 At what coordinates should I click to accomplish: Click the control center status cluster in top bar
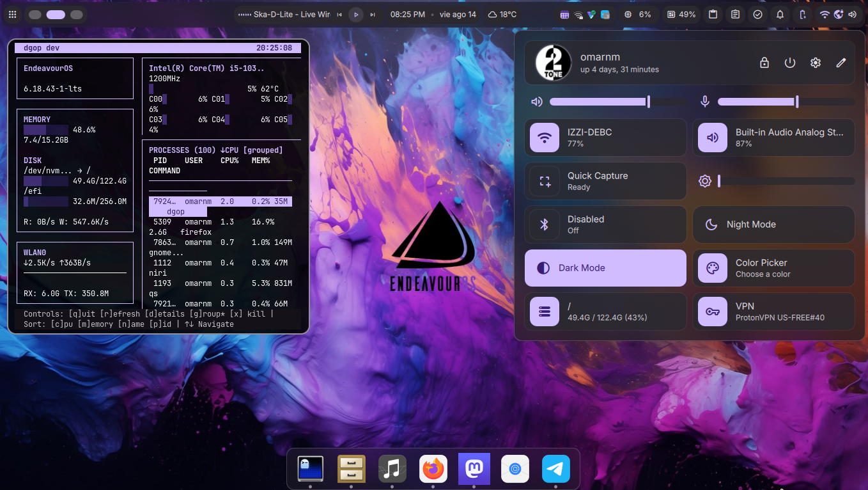(838, 14)
